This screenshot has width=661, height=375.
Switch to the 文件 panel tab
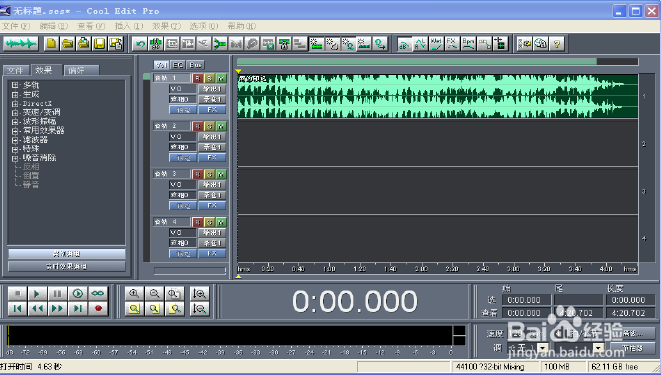coord(17,70)
